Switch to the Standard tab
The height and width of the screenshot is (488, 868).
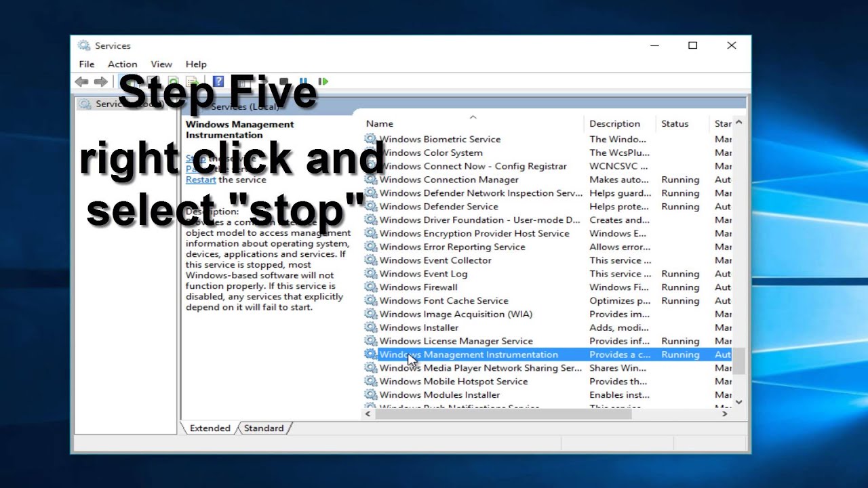[264, 428]
